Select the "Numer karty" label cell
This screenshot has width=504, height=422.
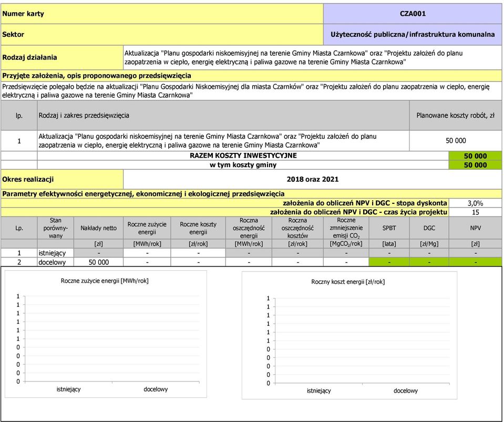162,14
